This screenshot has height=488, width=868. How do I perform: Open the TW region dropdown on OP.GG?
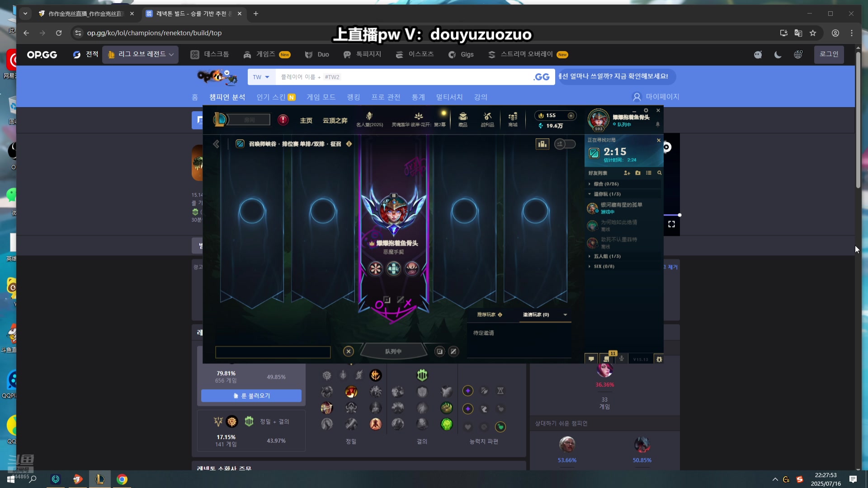click(x=261, y=77)
